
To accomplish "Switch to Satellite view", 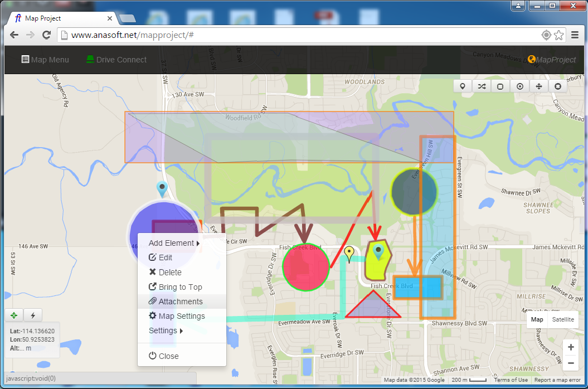I will tap(563, 319).
